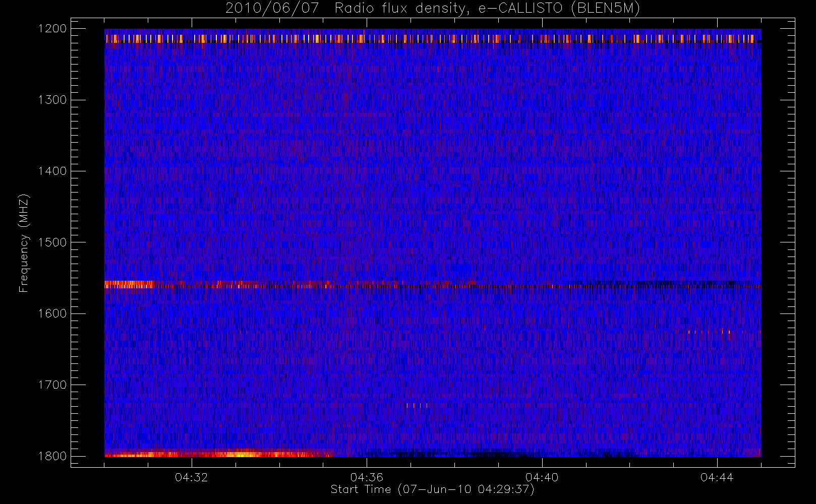Select the 1200 frequency tick label

click(x=52, y=29)
